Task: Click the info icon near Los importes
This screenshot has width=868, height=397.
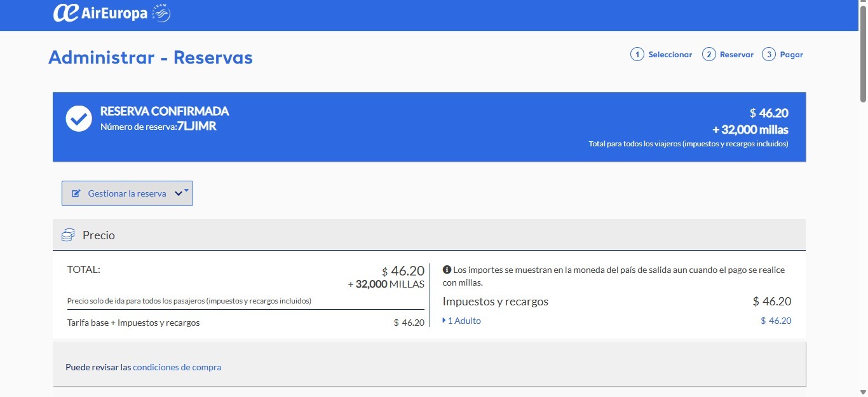Action: [447, 270]
